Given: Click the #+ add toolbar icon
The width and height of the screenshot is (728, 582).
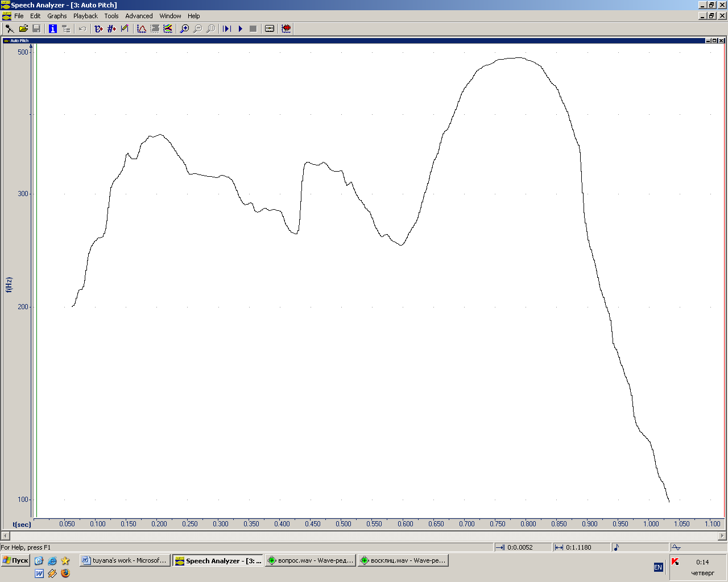Looking at the screenshot, I should [112, 28].
